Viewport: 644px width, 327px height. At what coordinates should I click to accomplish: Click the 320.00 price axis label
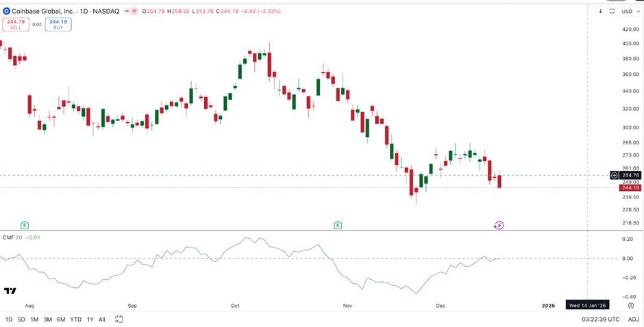point(631,109)
